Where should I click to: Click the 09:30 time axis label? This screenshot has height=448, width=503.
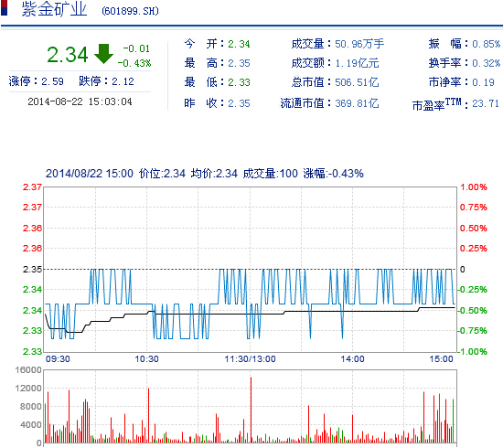[x=58, y=358]
